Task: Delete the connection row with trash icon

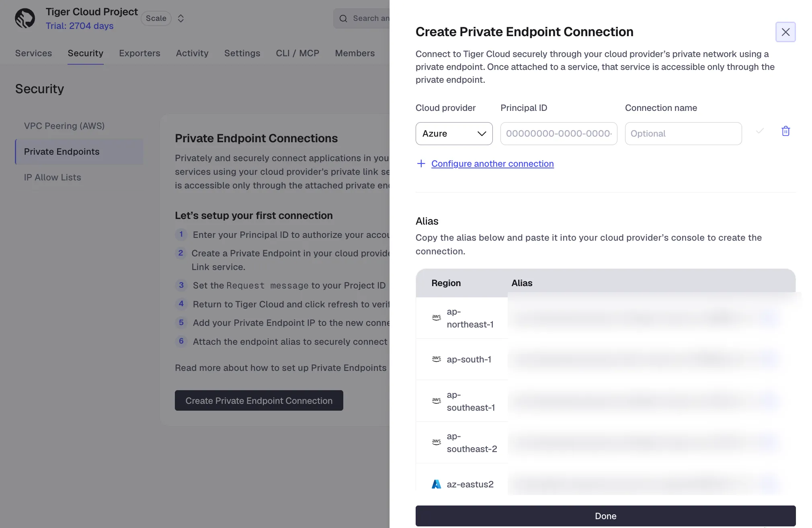Action: pyautogui.click(x=785, y=131)
